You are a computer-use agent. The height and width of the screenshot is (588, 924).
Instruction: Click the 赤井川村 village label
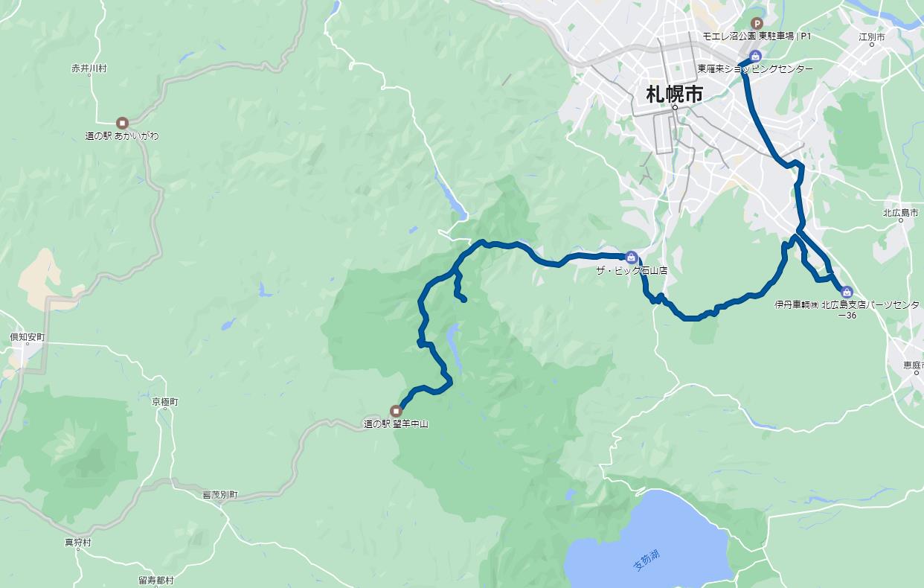click(x=89, y=68)
